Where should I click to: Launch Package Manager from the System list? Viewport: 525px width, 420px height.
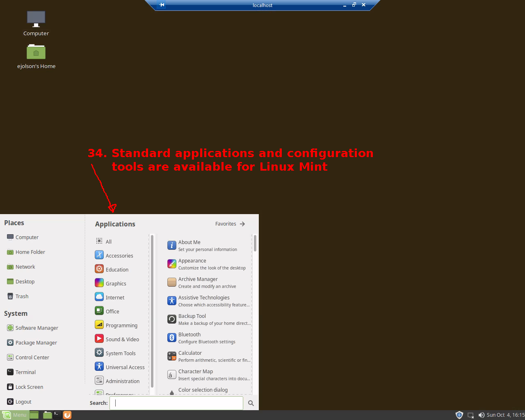[32, 342]
